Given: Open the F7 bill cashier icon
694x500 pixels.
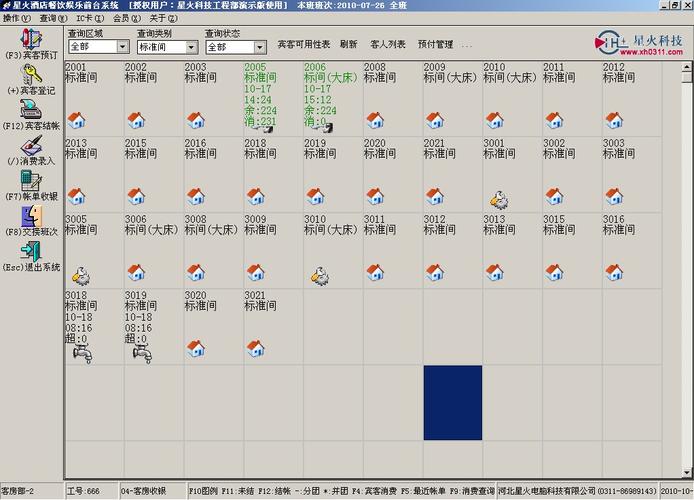Looking at the screenshot, I should click(x=31, y=181).
